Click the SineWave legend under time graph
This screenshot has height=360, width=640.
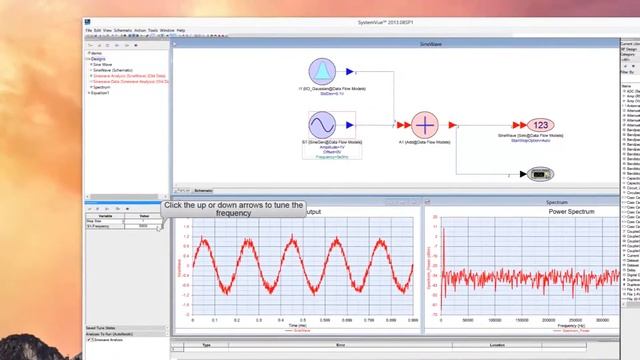click(298, 331)
